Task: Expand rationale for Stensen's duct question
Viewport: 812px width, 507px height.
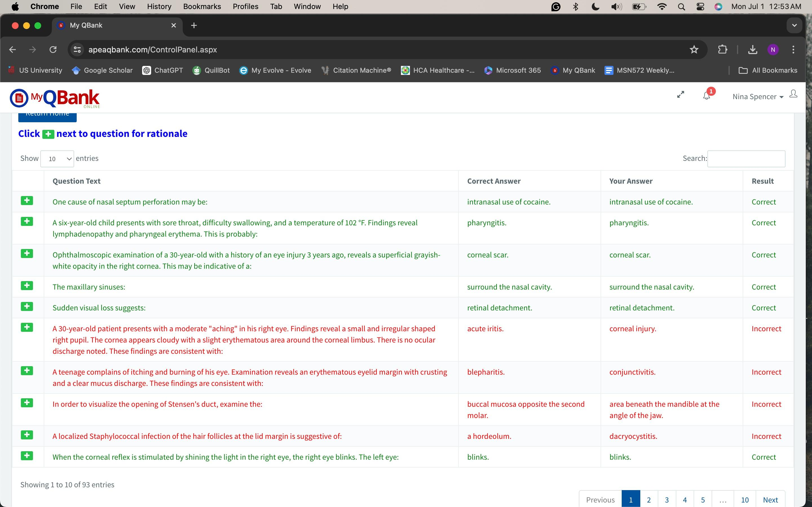Action: 27,403
